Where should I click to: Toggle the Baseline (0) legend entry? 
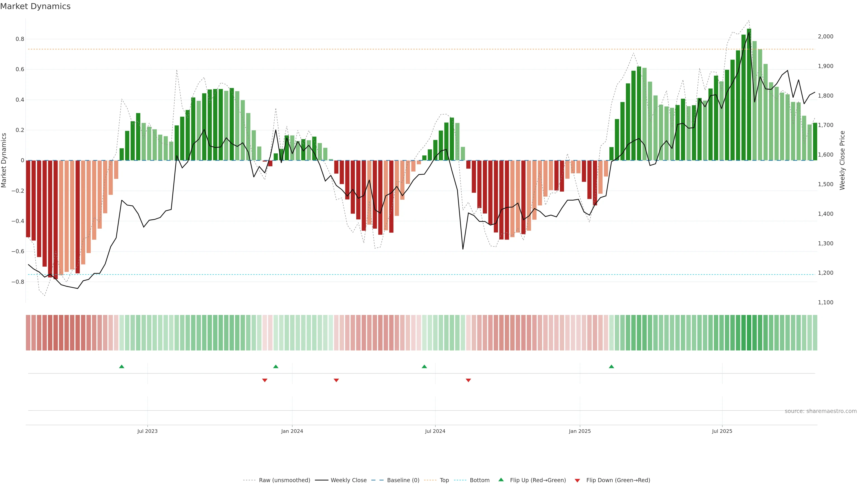(x=403, y=480)
